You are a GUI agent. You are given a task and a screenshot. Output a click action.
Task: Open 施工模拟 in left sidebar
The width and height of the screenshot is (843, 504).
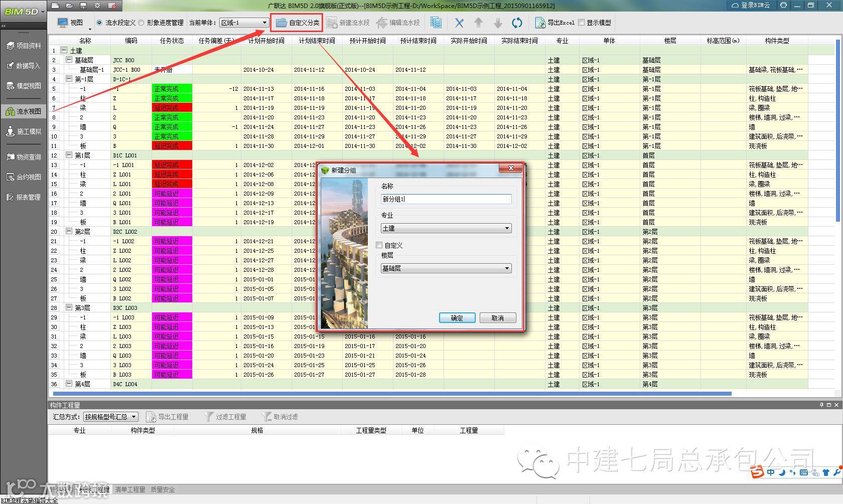pyautogui.click(x=24, y=131)
